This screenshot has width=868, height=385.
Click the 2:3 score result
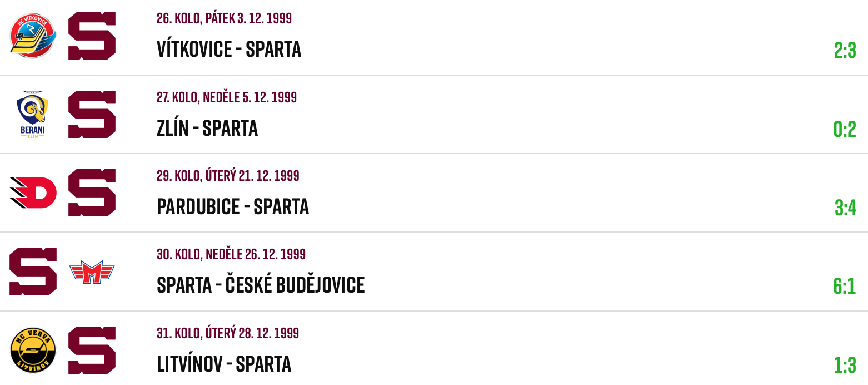[x=845, y=51]
